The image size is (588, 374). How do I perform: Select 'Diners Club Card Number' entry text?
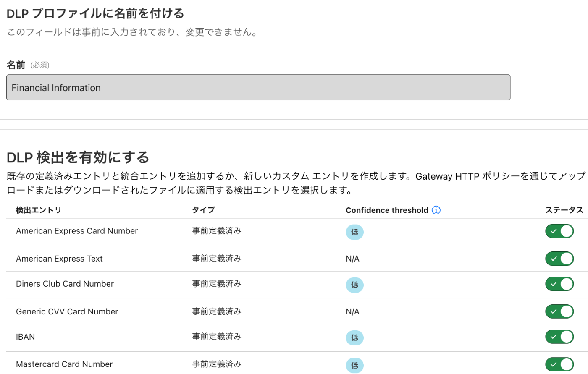point(65,284)
